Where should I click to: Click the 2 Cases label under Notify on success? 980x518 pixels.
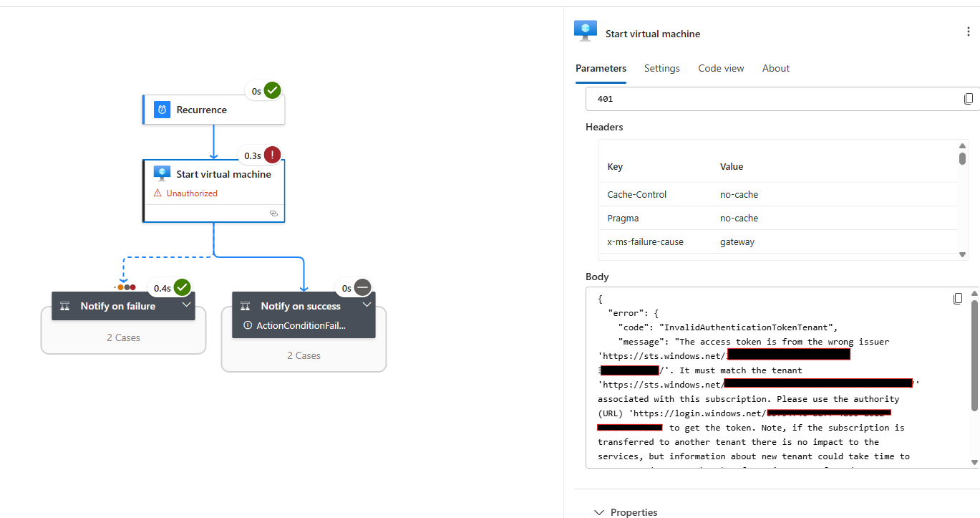pos(304,355)
